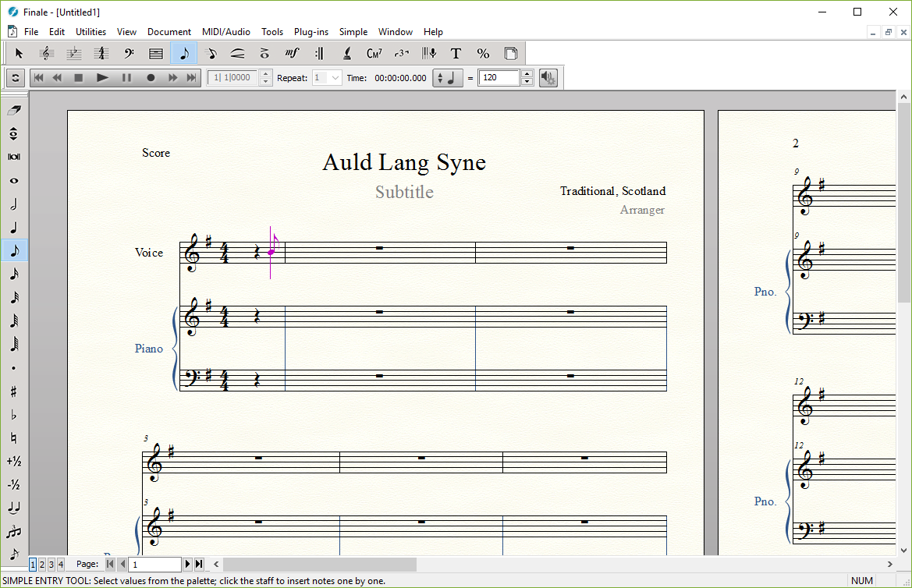Choose the quarter note duration
This screenshot has width=912, height=588.
coord(14,228)
